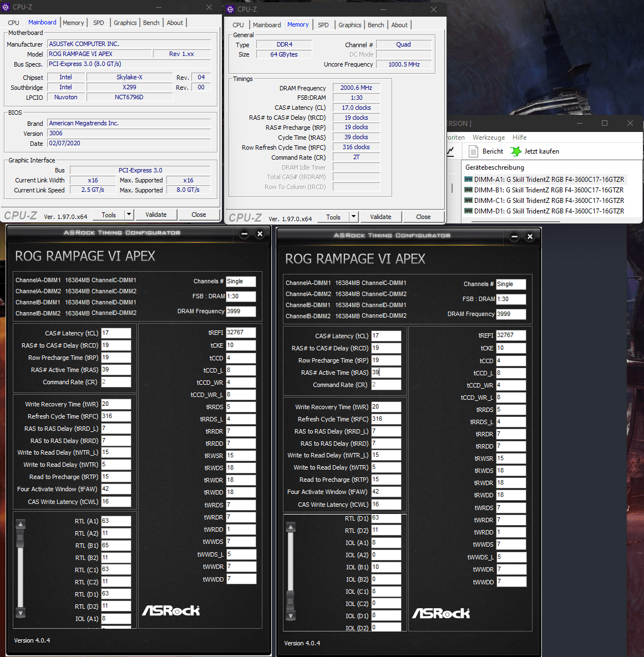Screen dimensions: 644x657
Task: Click scroll up arrow in left configurator RTL list
Action: (20, 524)
